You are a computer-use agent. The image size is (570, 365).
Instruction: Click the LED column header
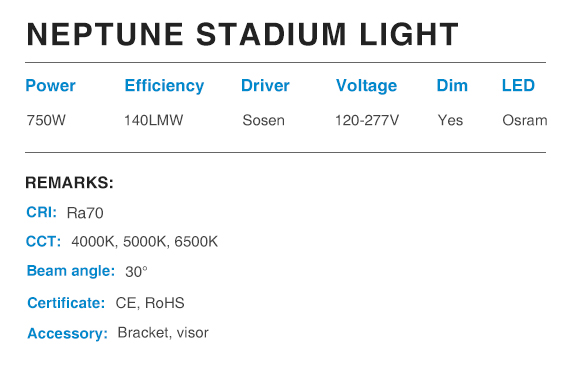pos(518,86)
